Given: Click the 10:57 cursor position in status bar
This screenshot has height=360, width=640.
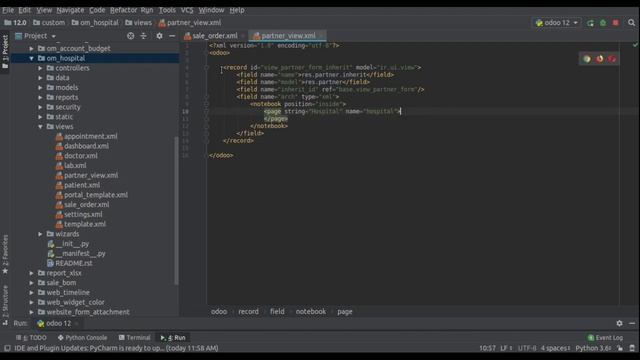Looking at the screenshot, I should pyautogui.click(x=487, y=348).
